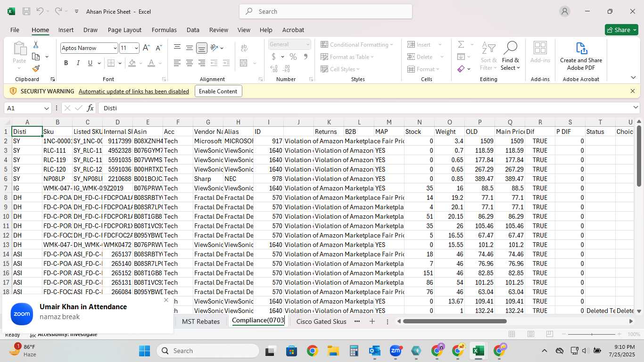Click the Page Layout view status icon
This screenshot has width=644, height=362.
(531, 334)
